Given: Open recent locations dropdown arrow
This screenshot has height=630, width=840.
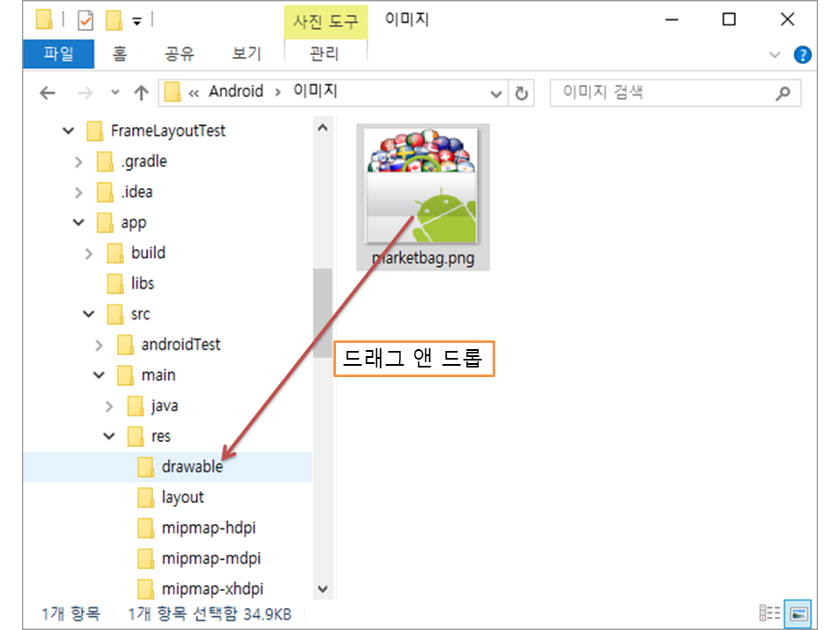Looking at the screenshot, I should (115, 93).
